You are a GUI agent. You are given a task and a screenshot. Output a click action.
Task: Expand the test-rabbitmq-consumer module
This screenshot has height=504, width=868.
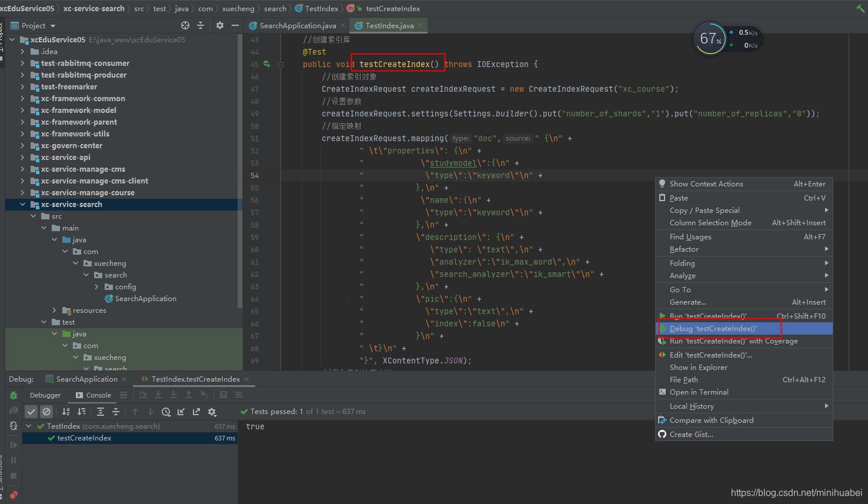click(x=22, y=64)
